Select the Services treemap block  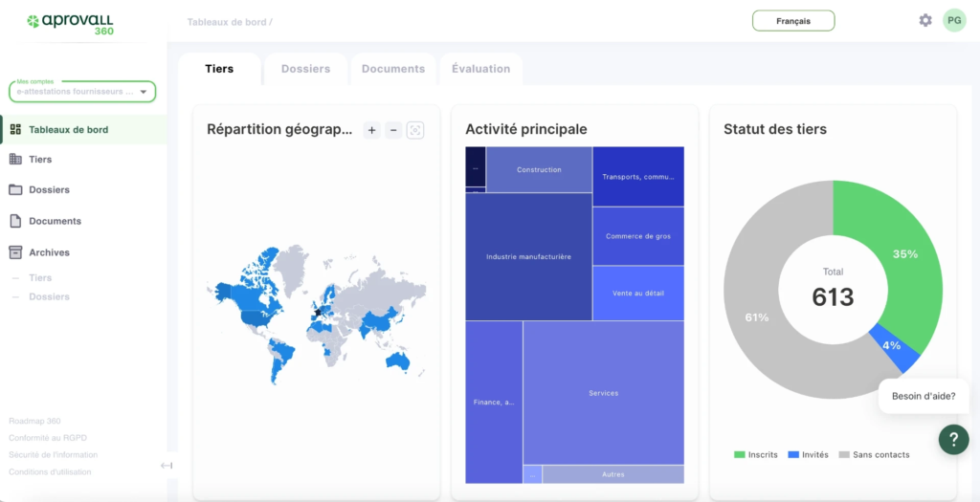click(x=603, y=393)
